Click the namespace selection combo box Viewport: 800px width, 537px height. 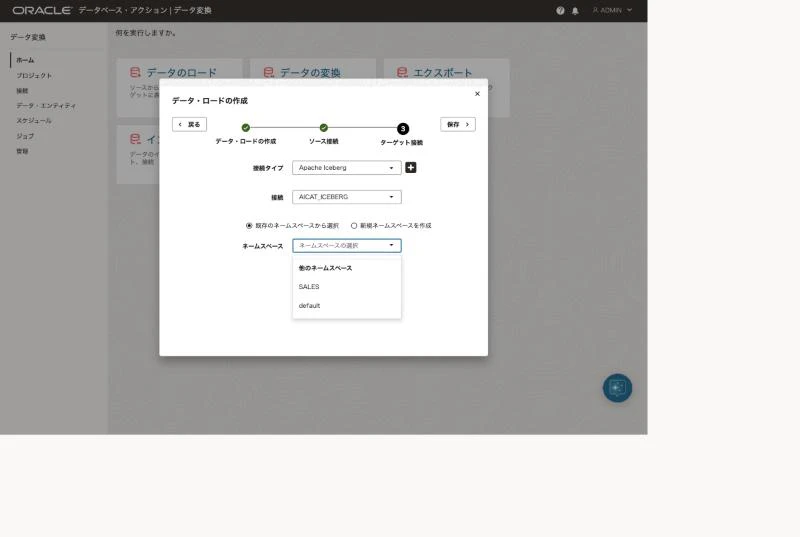click(x=346, y=245)
